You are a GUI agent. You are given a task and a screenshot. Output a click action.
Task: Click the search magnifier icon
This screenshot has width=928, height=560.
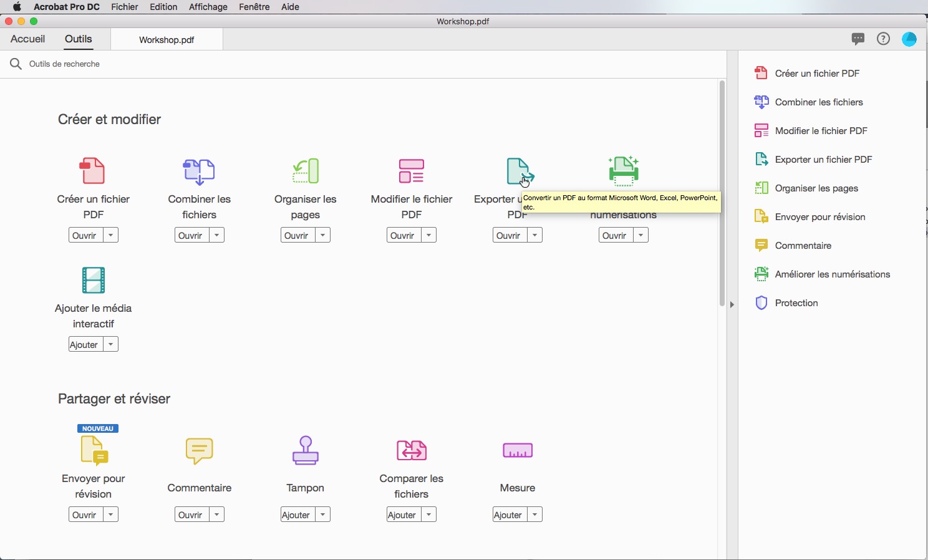coord(16,64)
